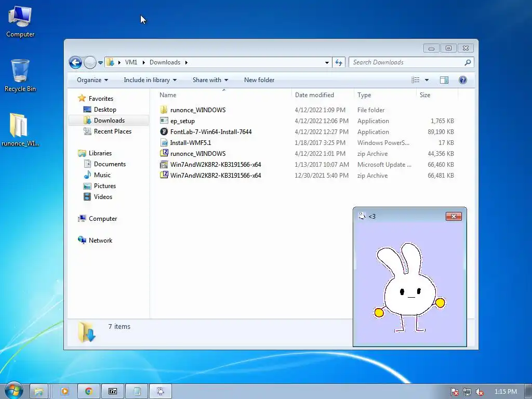This screenshot has height=399, width=532.
Task: Open the Pictures library
Action: point(105,186)
